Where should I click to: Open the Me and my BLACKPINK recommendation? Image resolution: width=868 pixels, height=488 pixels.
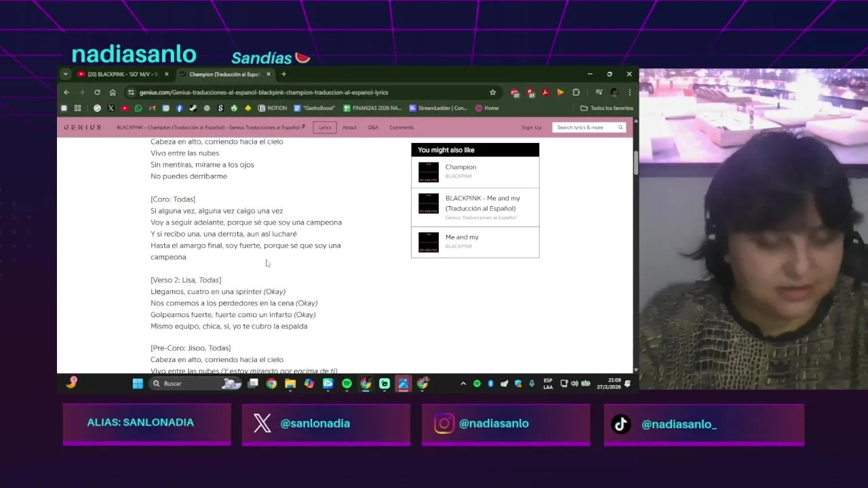[x=475, y=242]
